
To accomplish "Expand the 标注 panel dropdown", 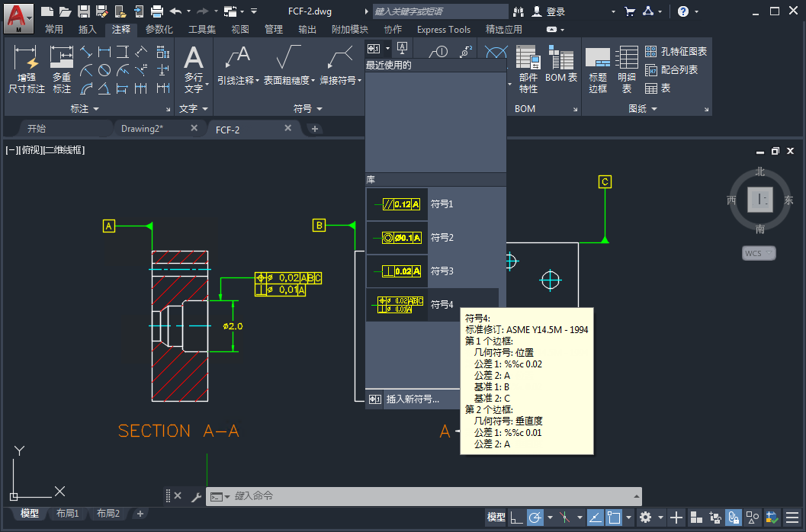I will point(85,109).
